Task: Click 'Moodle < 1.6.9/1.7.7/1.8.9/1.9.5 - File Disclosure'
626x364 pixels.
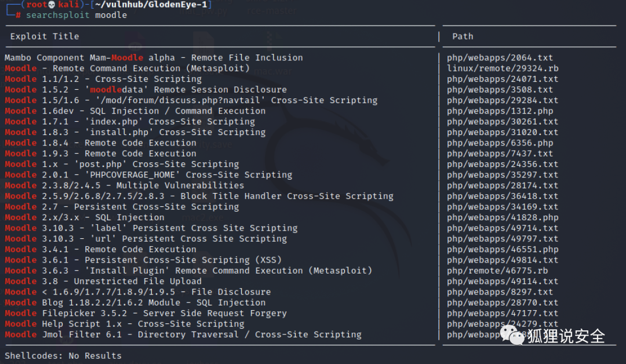Action: [138, 292]
